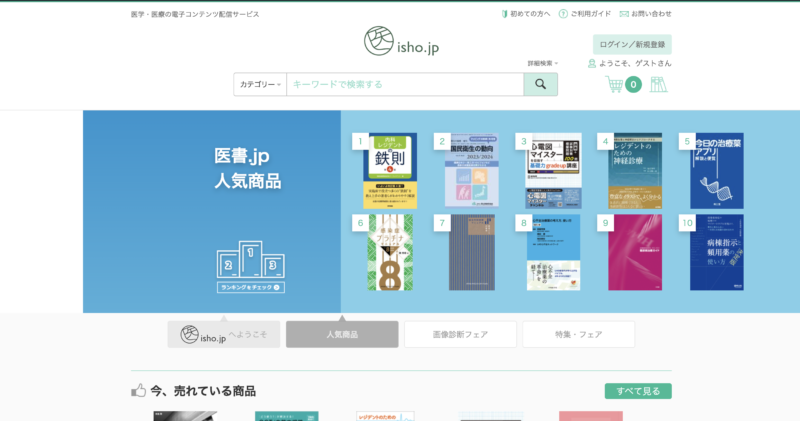Open 初めての方へ link
This screenshot has height=421, width=800.
pos(526,14)
